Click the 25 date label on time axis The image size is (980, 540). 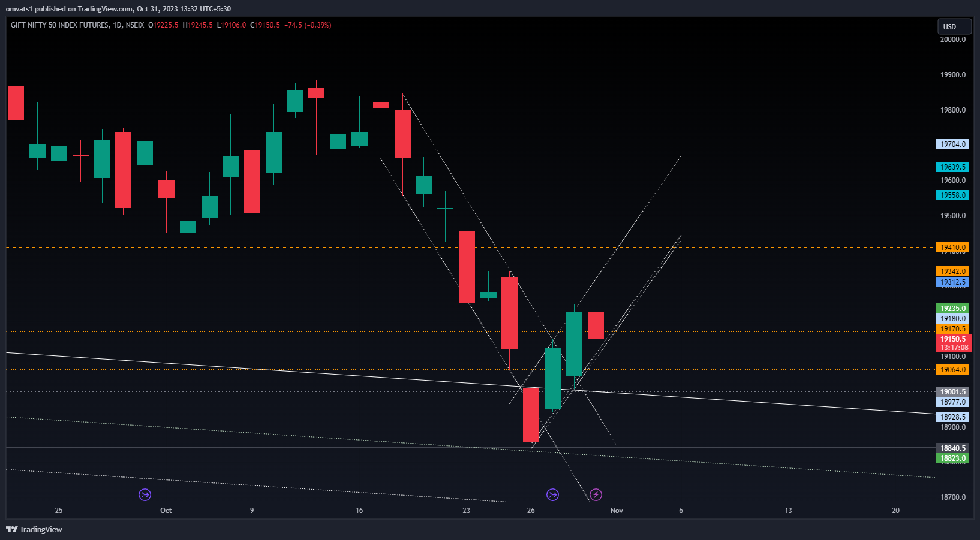point(59,511)
